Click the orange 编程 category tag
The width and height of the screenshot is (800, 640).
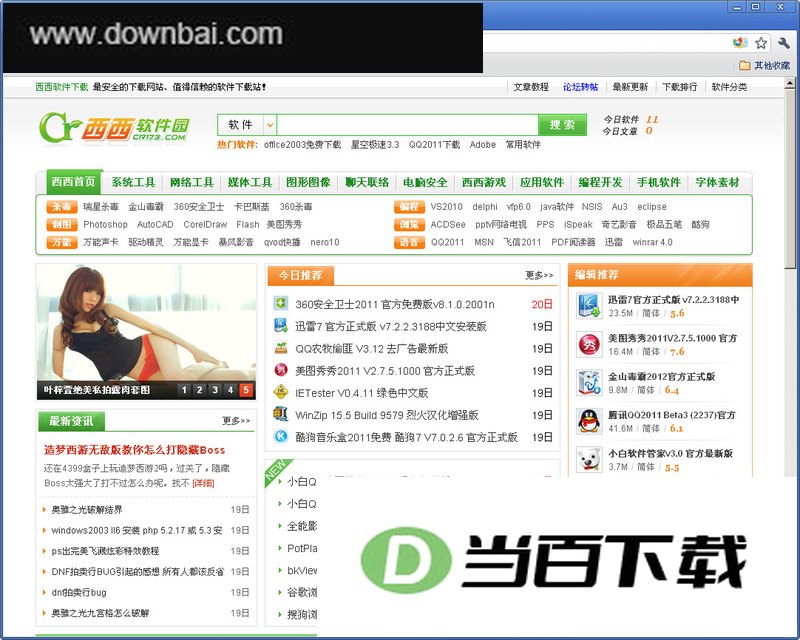(x=409, y=206)
